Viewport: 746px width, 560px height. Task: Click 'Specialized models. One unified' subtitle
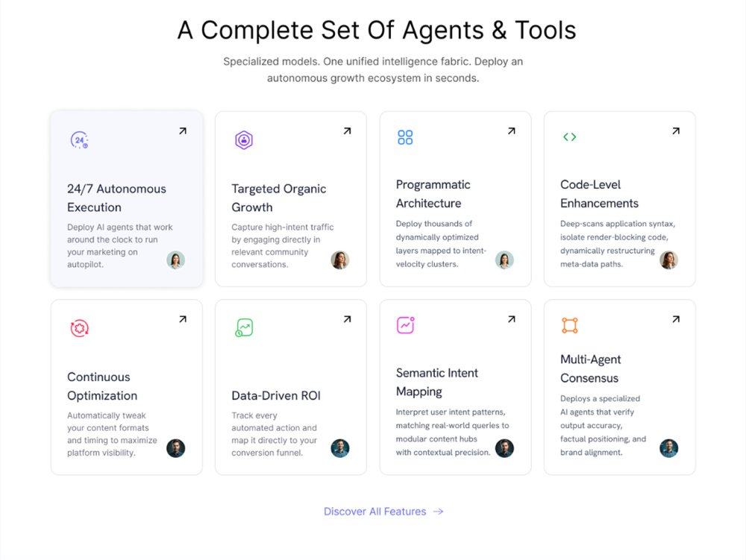(373, 70)
